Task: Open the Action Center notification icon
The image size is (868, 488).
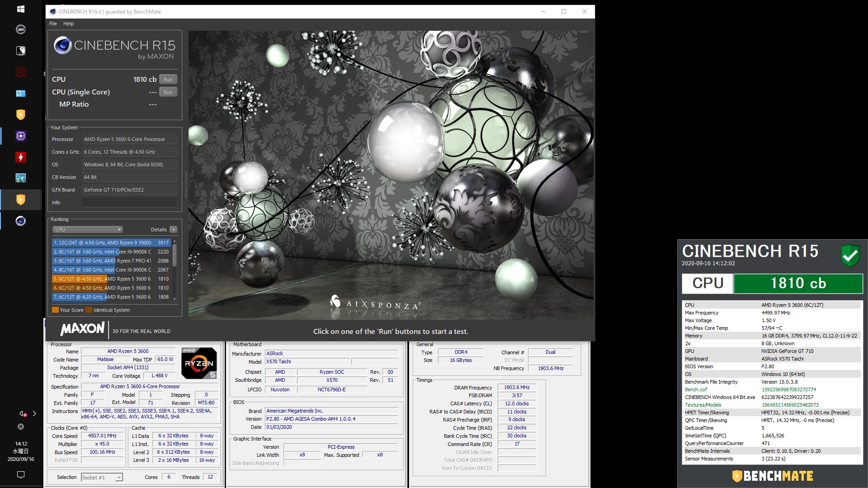Action: click(x=21, y=474)
